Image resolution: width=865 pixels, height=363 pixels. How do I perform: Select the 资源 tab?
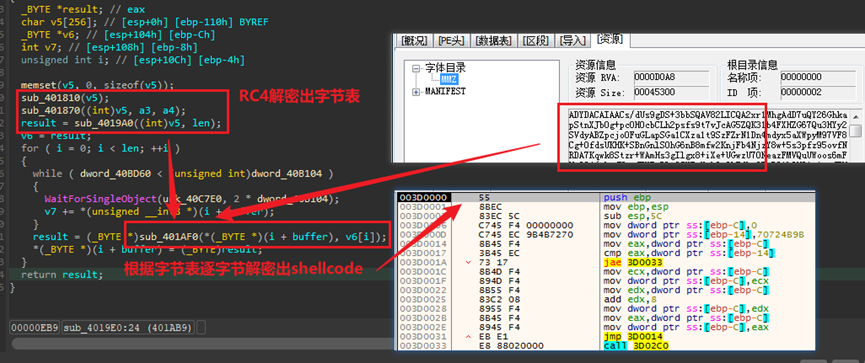[x=610, y=40]
